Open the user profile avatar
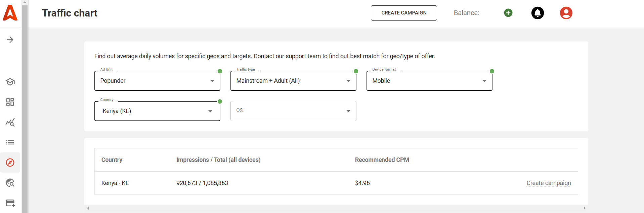 pos(566,13)
